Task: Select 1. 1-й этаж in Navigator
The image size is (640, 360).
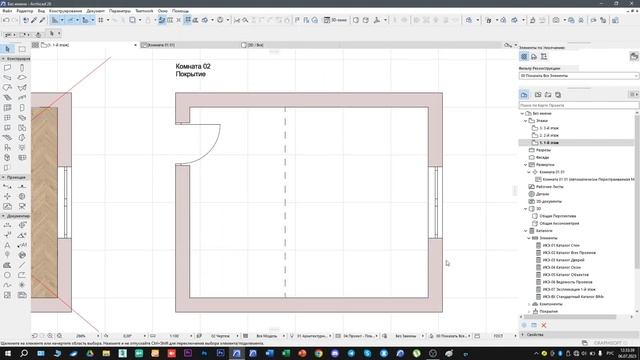Action: tap(549, 143)
